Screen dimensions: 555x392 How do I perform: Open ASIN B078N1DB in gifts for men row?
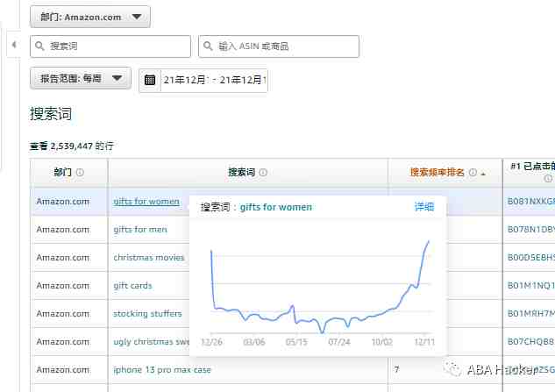[531, 230]
